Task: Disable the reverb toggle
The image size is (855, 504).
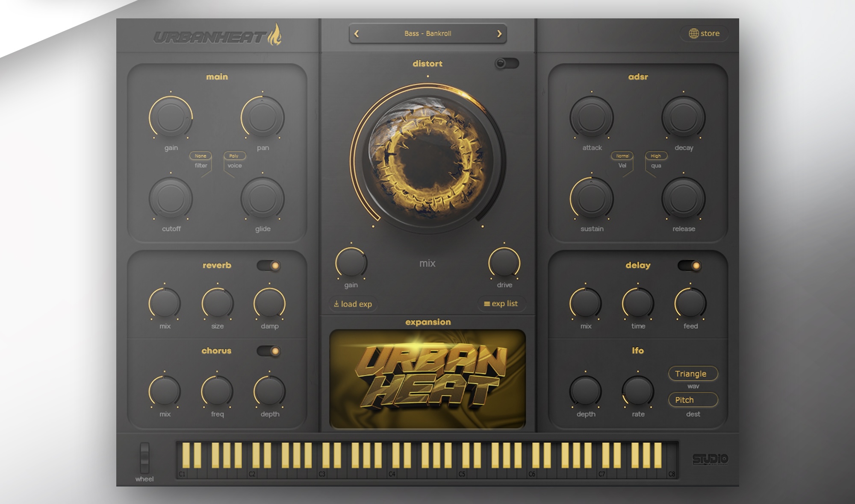Action: (x=268, y=266)
